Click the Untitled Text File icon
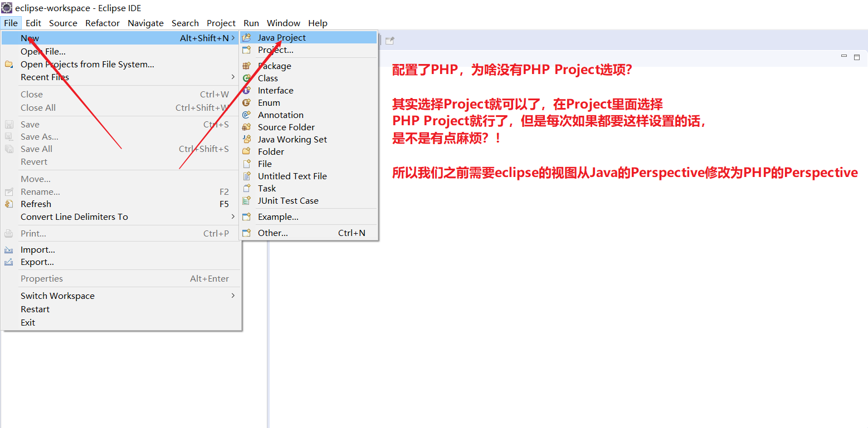Viewport: 868px width, 428px height. pyautogui.click(x=246, y=176)
